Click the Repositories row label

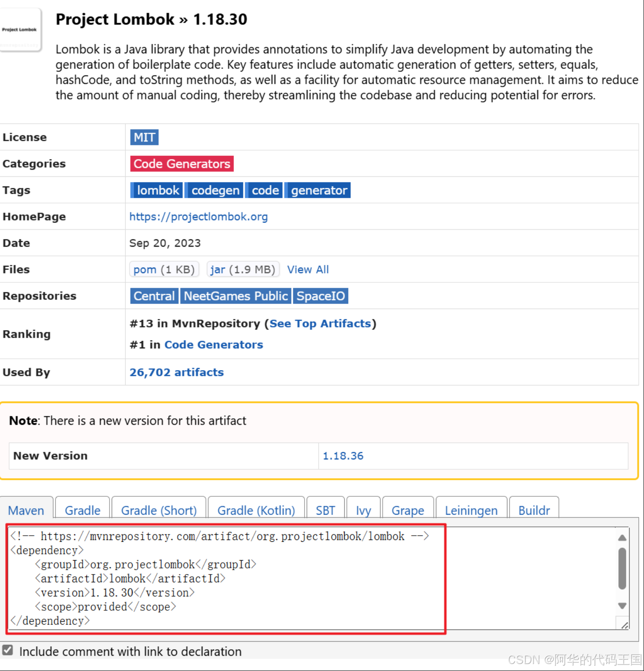39,296
